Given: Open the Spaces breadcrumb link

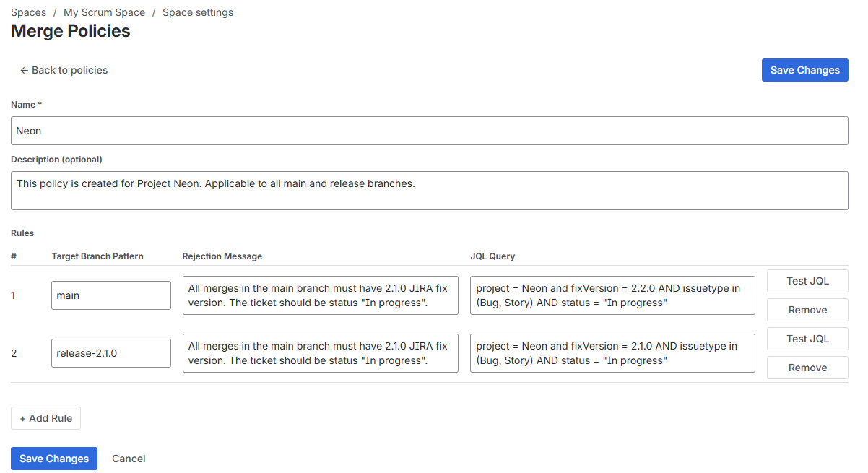Looking at the screenshot, I should click(28, 12).
